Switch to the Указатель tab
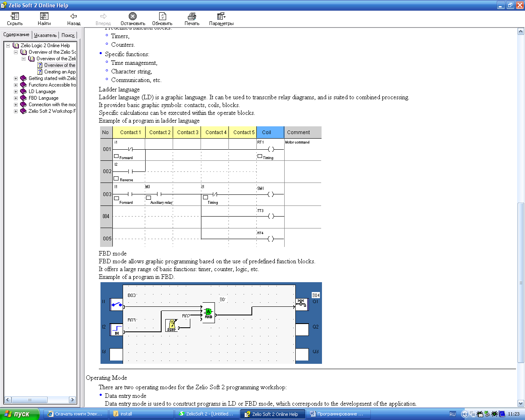 point(46,35)
